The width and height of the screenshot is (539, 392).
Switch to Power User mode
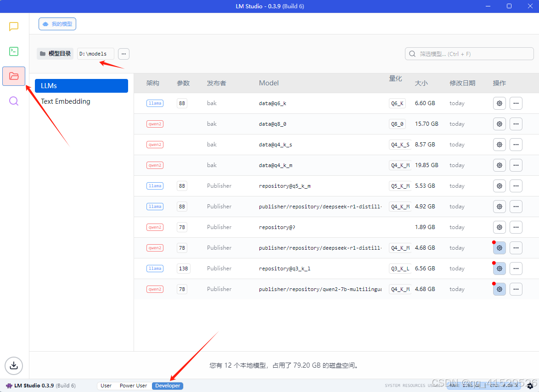pyautogui.click(x=134, y=386)
